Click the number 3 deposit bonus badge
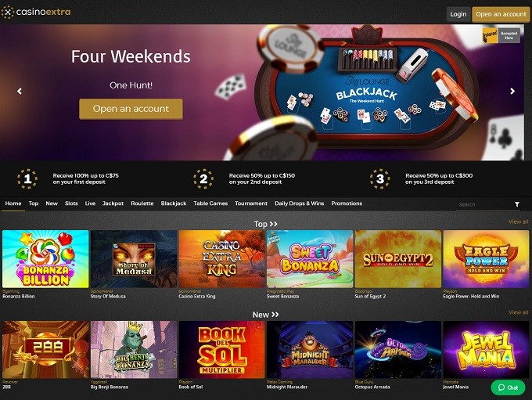Image resolution: width=532 pixels, height=400 pixels. (380, 178)
